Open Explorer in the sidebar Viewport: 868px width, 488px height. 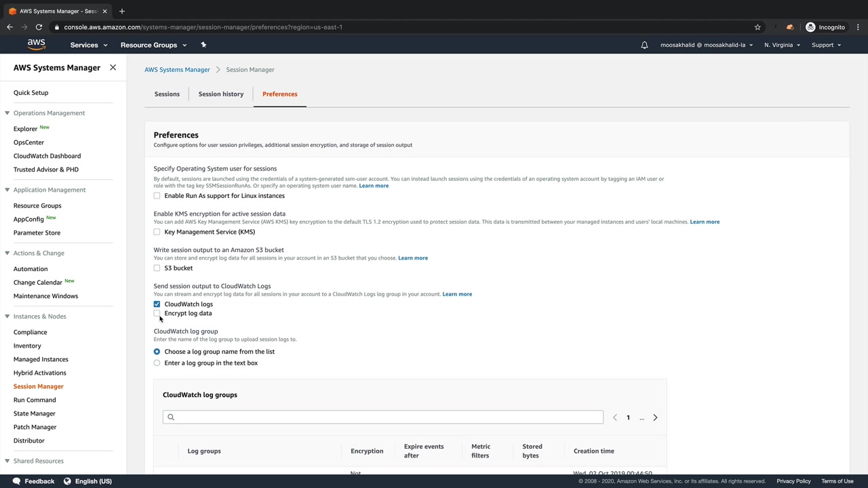point(25,129)
